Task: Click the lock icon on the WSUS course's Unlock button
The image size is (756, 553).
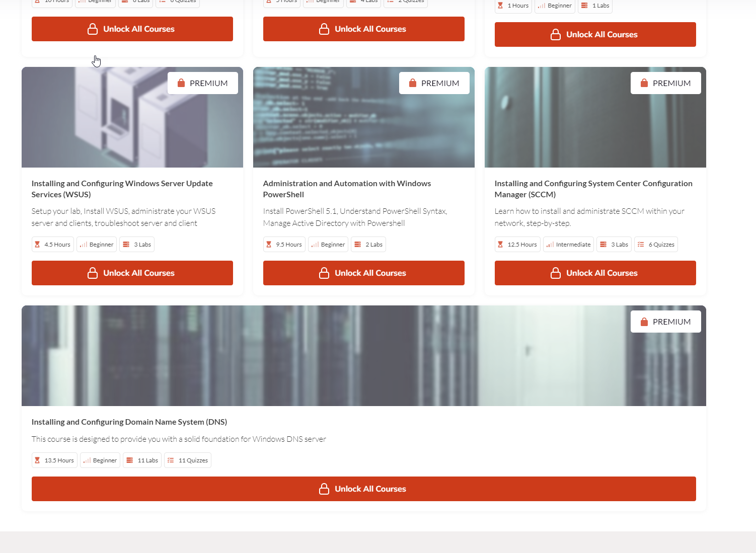Action: tap(93, 273)
